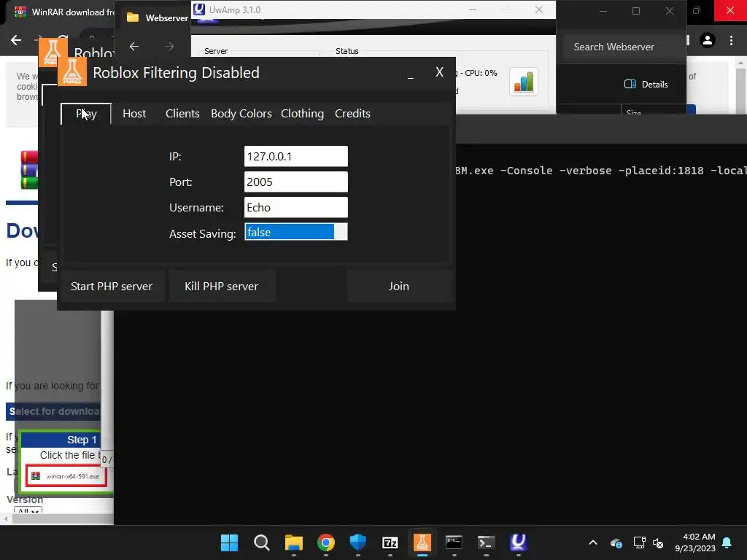Click the network display tray icon

pyautogui.click(x=639, y=542)
